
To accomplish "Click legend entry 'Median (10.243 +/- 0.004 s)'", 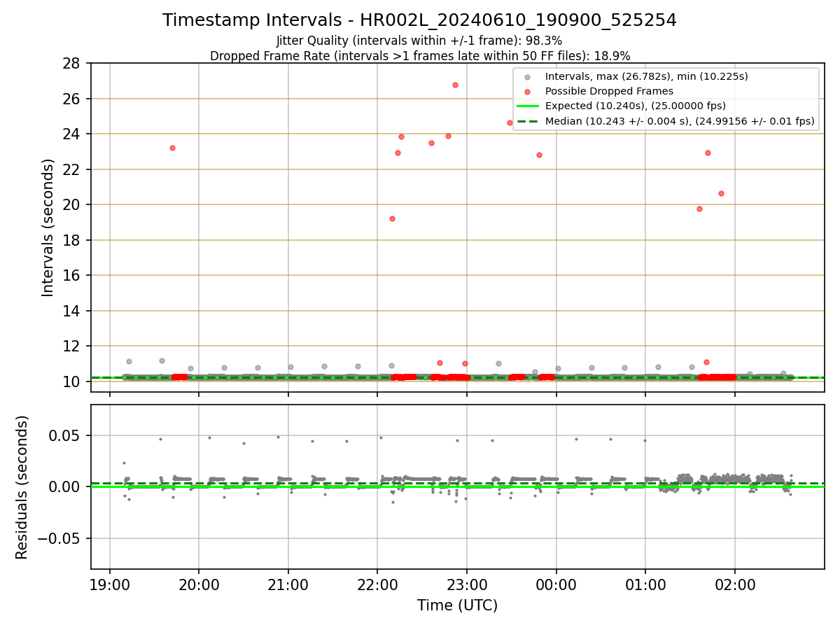I will pyautogui.click(x=680, y=121).
